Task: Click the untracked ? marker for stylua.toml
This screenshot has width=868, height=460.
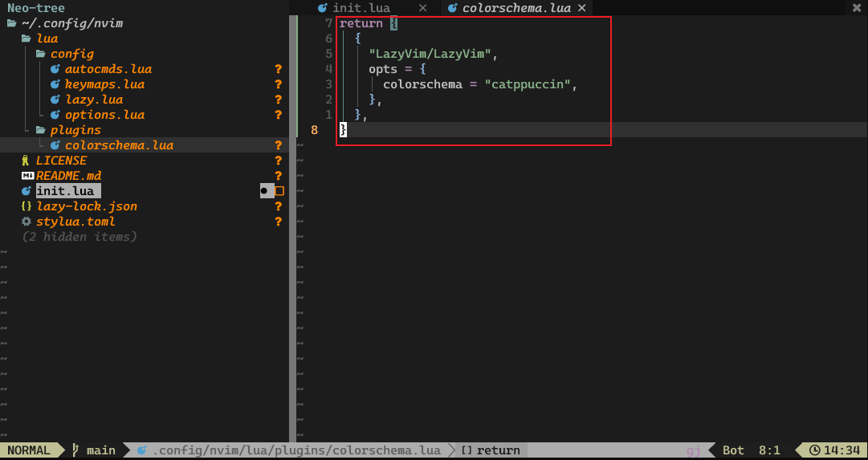Action: 279,222
